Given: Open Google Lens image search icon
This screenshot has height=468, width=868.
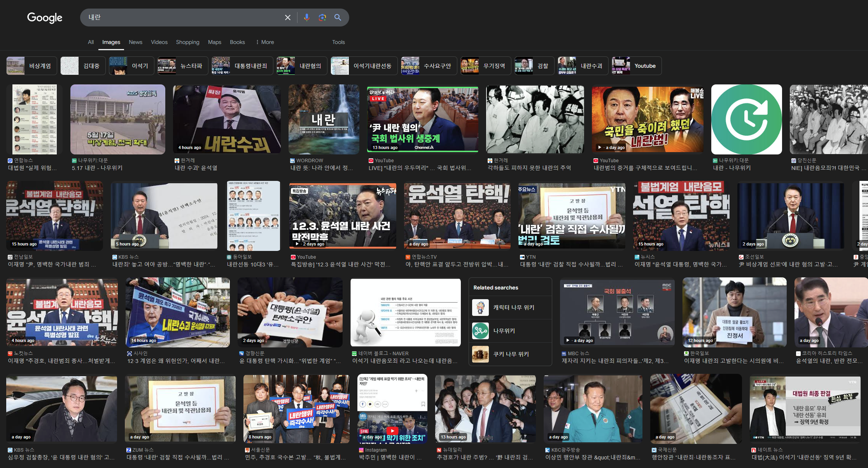Looking at the screenshot, I should pyautogui.click(x=322, y=18).
